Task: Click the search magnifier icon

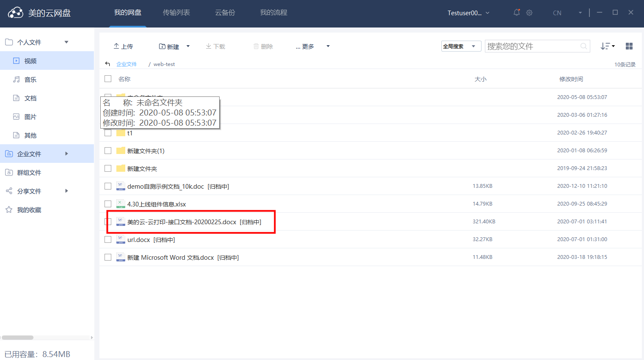Action: (583, 46)
